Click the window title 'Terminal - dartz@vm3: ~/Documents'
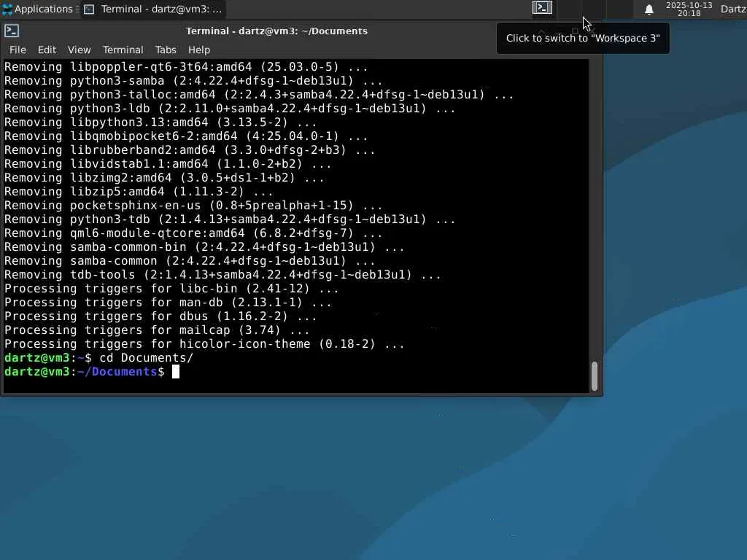747x560 pixels. coord(276,31)
